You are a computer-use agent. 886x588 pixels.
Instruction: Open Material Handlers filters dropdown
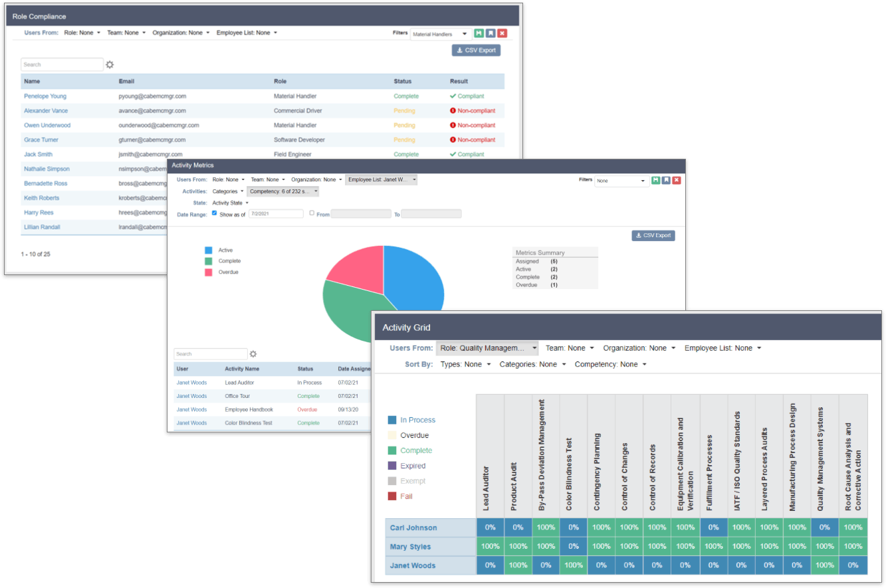click(x=441, y=34)
